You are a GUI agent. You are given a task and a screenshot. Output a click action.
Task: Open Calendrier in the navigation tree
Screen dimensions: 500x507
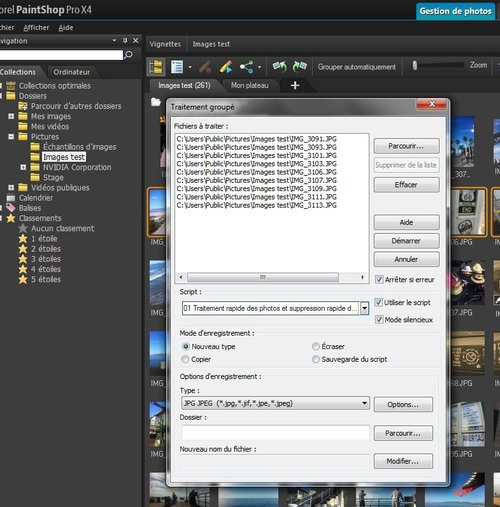tap(36, 198)
